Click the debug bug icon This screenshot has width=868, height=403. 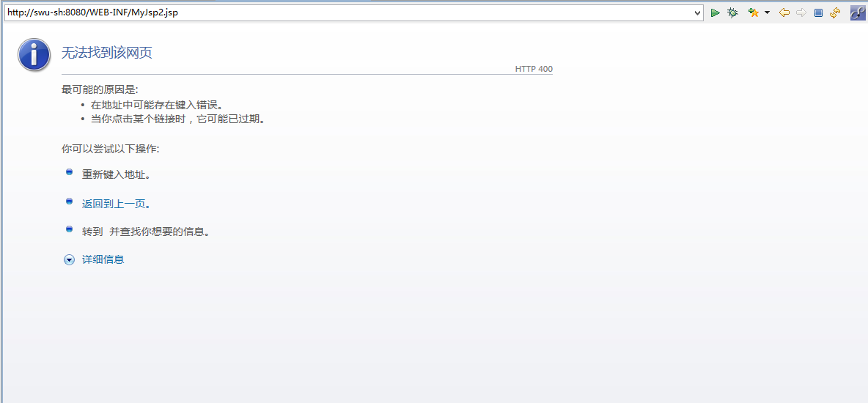pyautogui.click(x=732, y=12)
